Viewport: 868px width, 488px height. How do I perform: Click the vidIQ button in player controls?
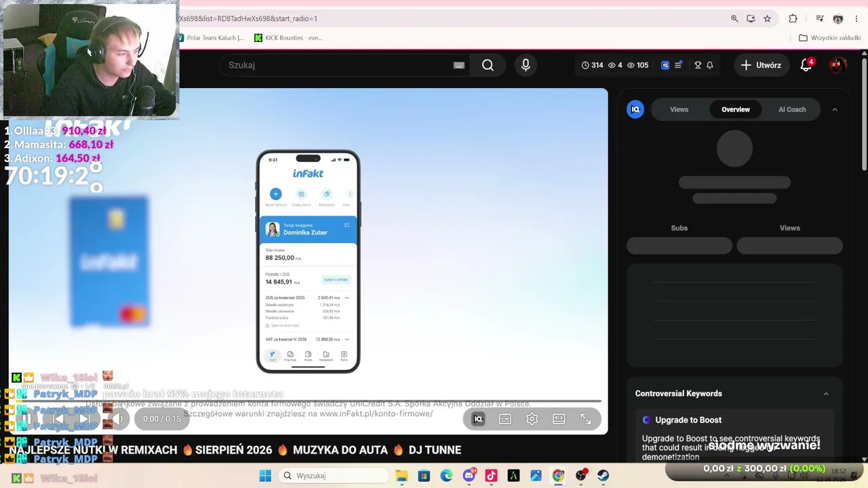[x=478, y=419]
